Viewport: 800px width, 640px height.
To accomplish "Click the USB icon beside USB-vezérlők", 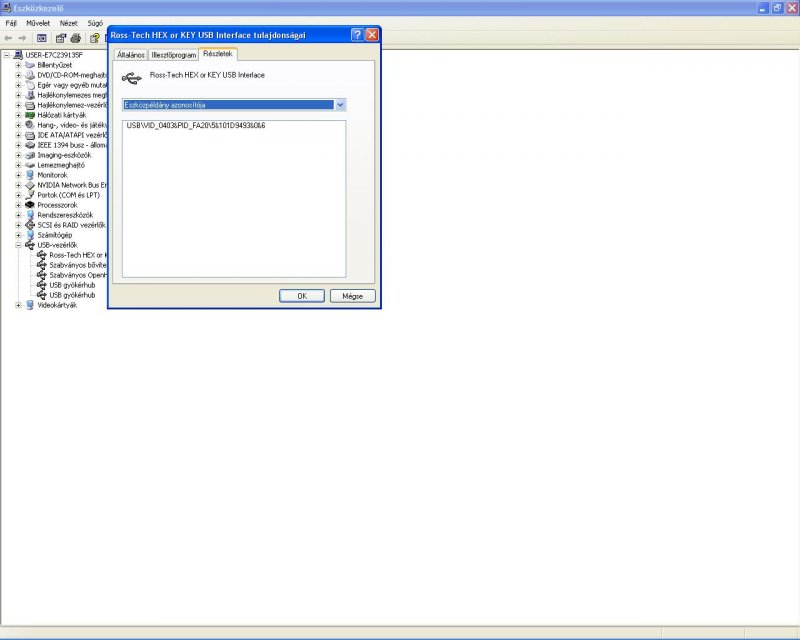I will pos(30,245).
